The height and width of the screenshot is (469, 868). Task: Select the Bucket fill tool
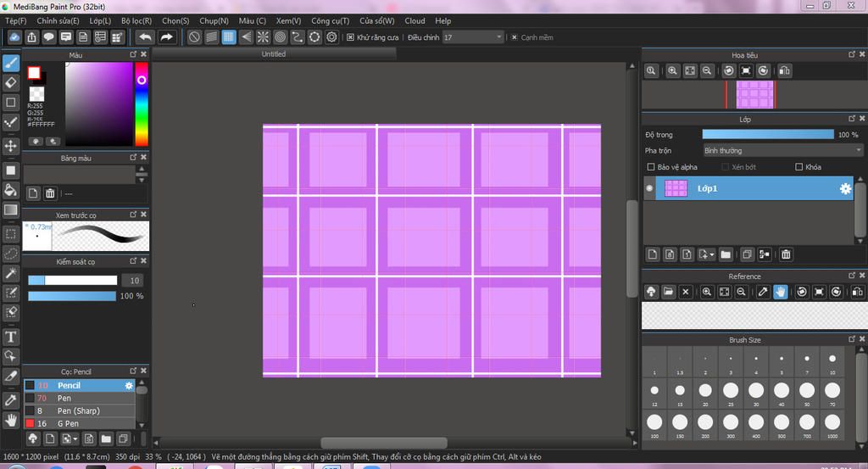pos(10,190)
